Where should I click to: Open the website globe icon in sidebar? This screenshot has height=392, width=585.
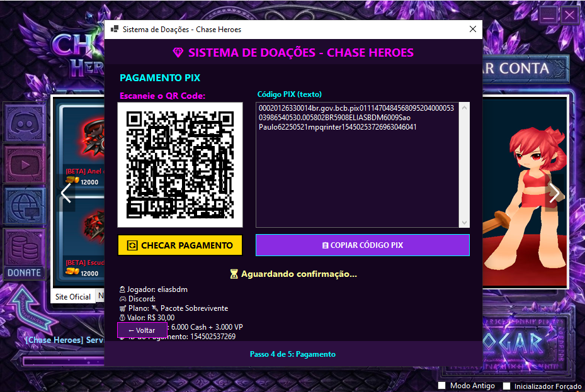(x=25, y=205)
